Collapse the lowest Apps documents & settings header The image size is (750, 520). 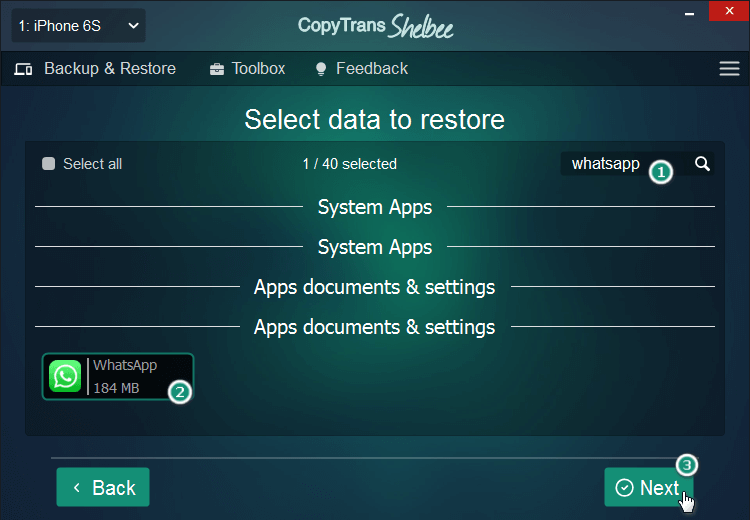[375, 327]
